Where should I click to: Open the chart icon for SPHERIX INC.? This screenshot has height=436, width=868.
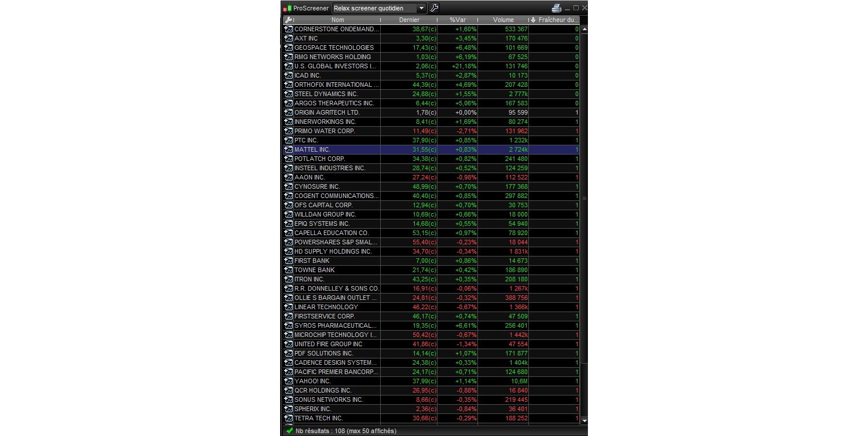click(x=289, y=409)
